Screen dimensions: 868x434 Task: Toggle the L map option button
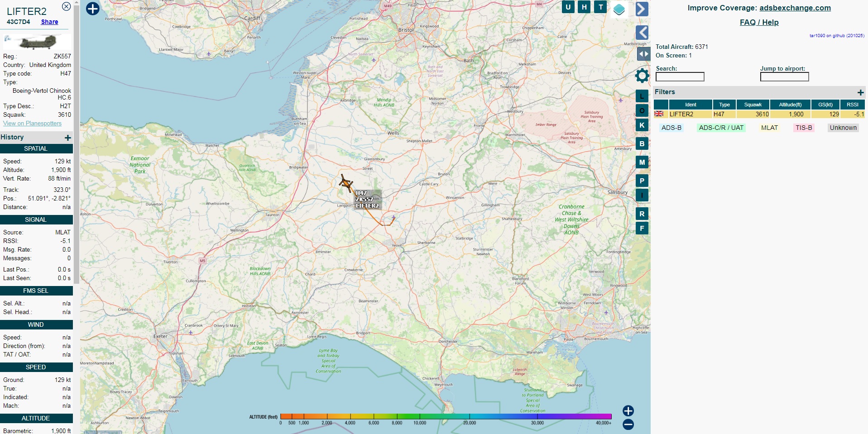(642, 96)
